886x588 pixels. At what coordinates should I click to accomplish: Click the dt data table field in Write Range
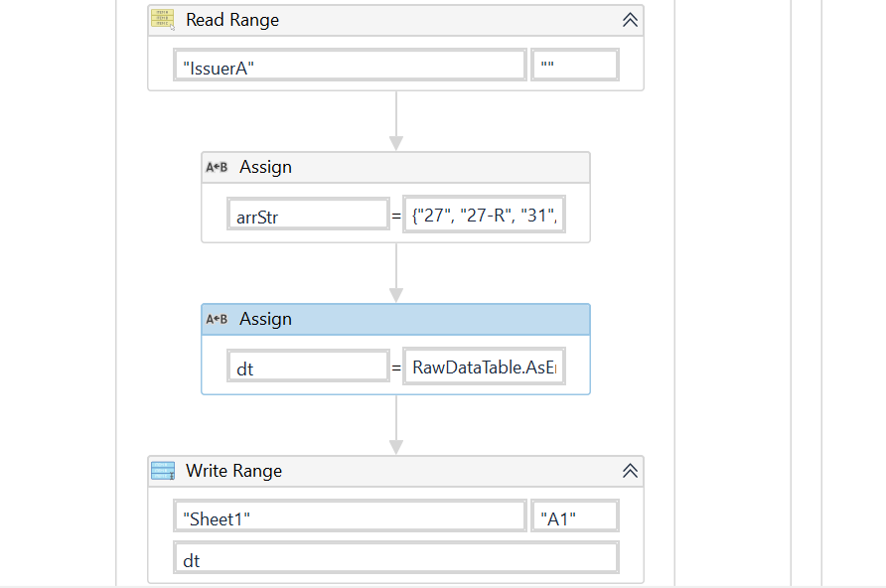pos(395,560)
